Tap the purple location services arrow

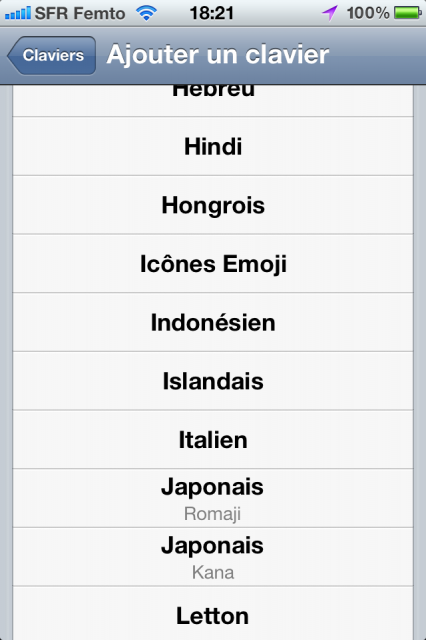[x=330, y=13]
